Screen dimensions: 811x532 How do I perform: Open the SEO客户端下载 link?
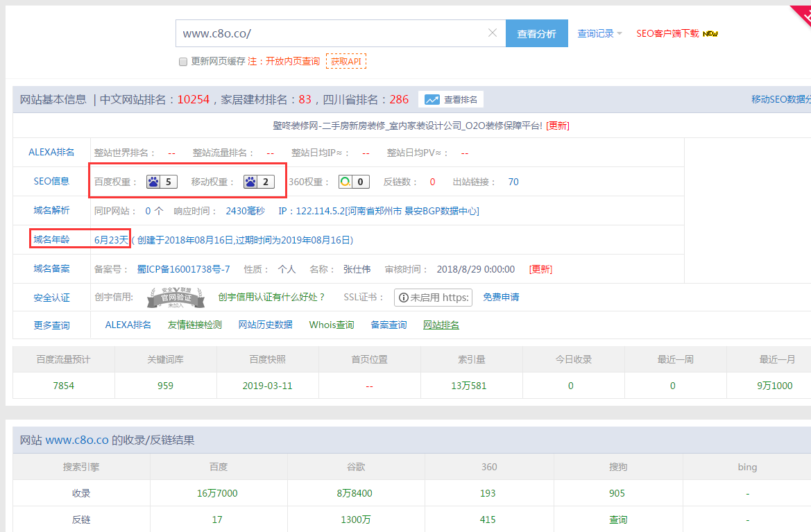667,33
